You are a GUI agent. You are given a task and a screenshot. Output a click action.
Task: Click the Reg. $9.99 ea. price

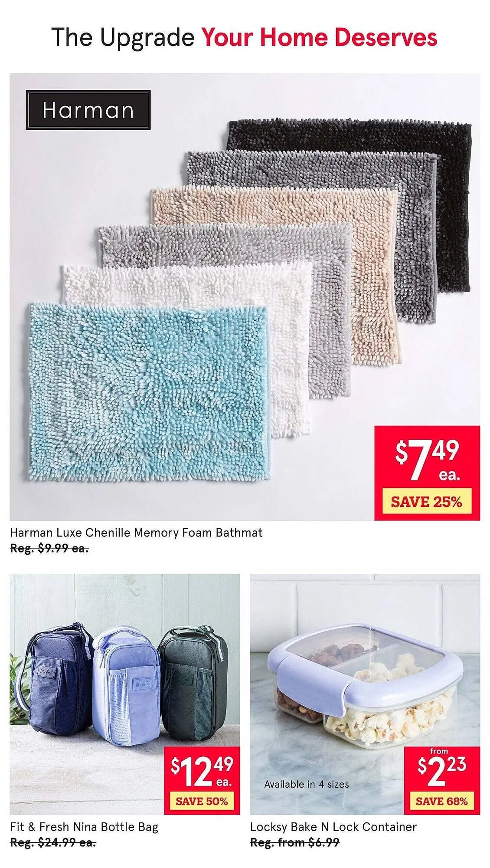(49, 549)
